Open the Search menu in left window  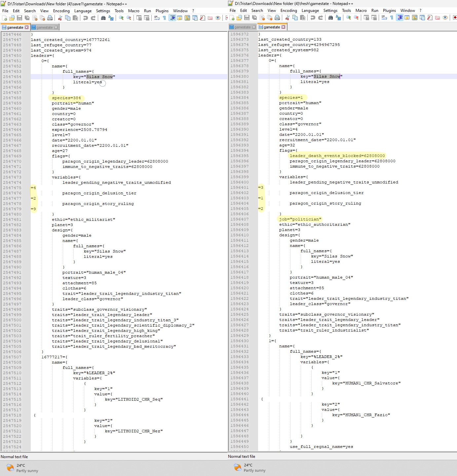tap(30, 11)
